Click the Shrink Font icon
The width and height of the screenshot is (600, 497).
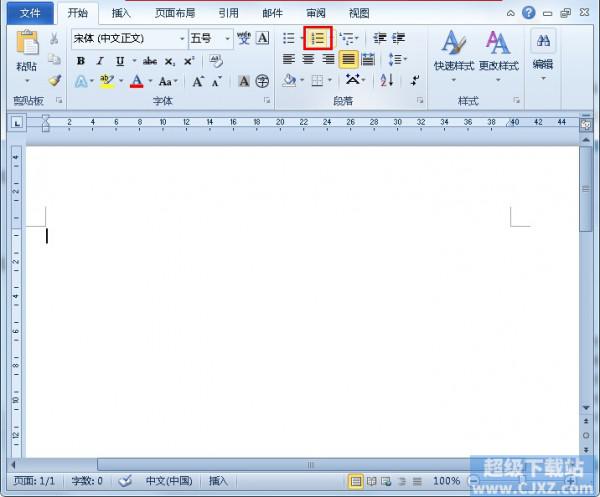click(x=217, y=81)
